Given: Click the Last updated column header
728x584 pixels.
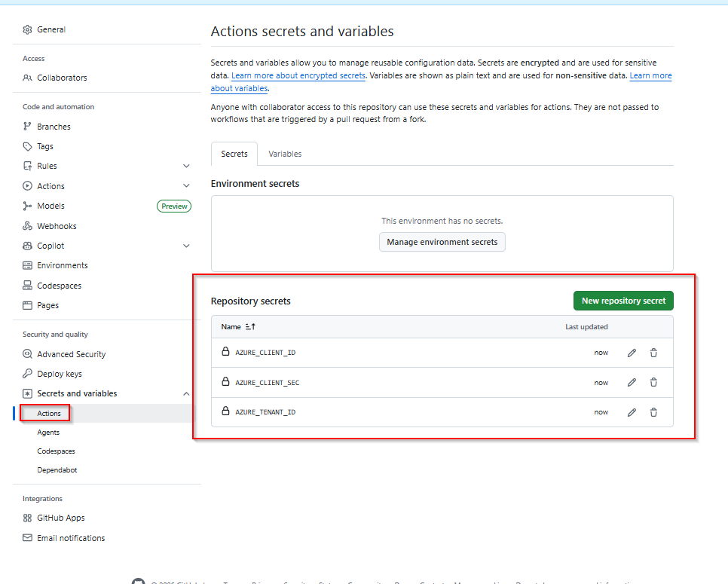Looking at the screenshot, I should [586, 327].
